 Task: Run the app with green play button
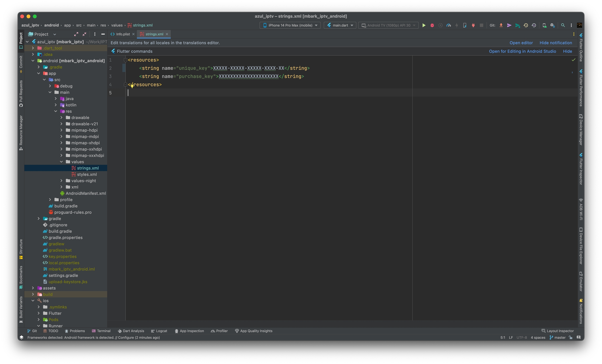[424, 25]
